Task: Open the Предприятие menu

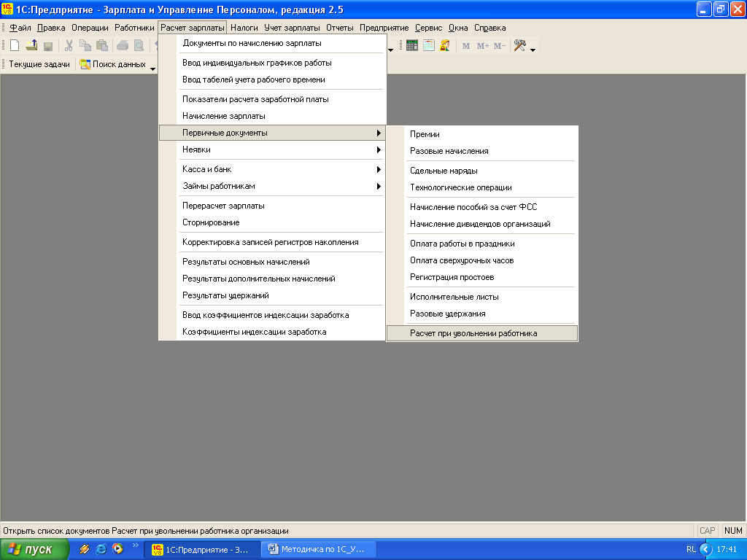Action: [384, 28]
